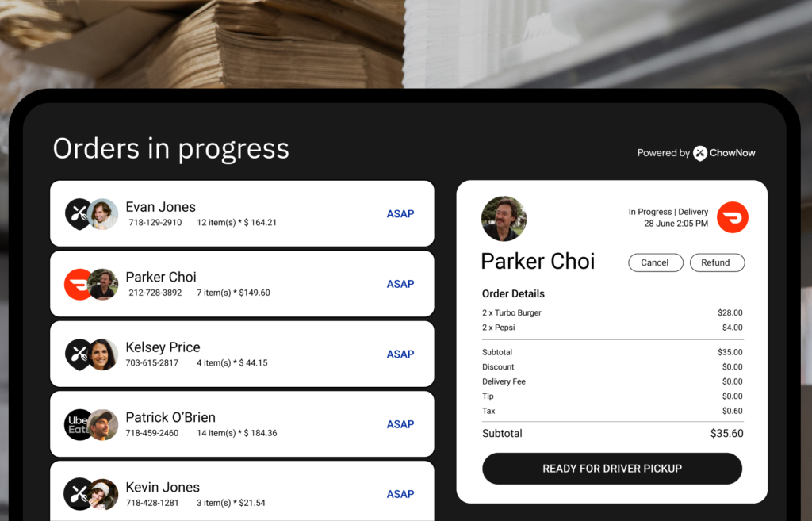Click Parker Choi's large profile photo

click(x=504, y=219)
